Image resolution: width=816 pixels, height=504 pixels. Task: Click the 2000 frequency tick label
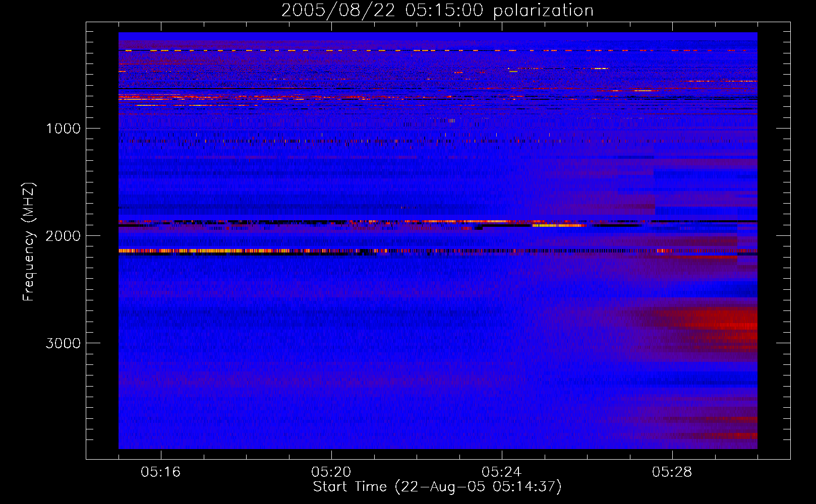pos(63,236)
